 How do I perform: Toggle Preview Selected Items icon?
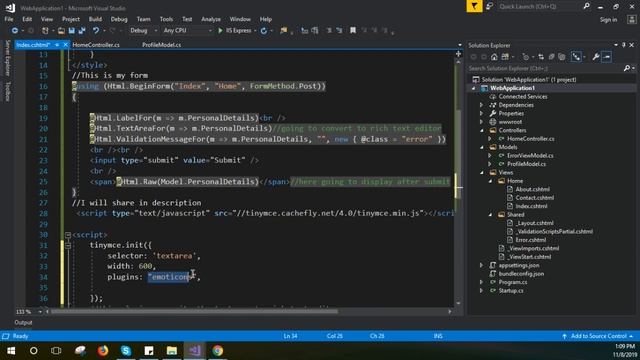607,57
